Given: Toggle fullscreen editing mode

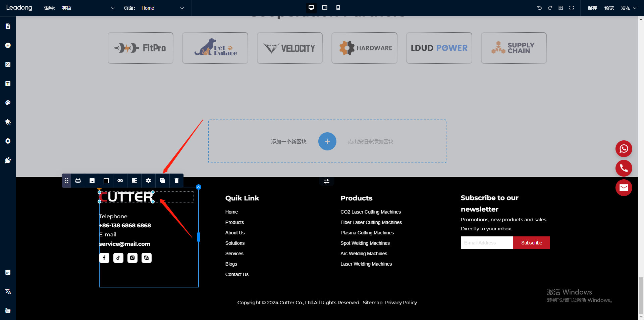Looking at the screenshot, I should click(x=571, y=8).
